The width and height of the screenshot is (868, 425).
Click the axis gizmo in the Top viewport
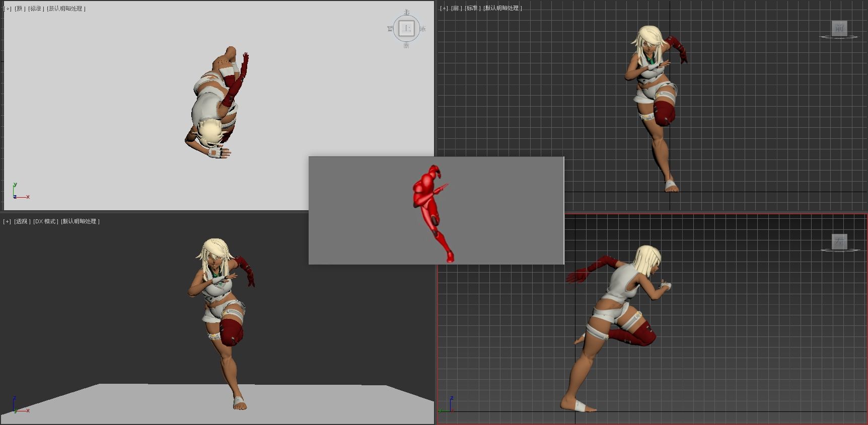coord(20,192)
